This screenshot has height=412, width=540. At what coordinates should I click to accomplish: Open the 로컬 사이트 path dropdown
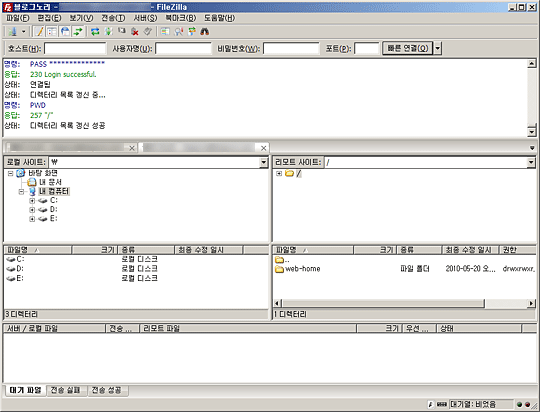[264, 162]
